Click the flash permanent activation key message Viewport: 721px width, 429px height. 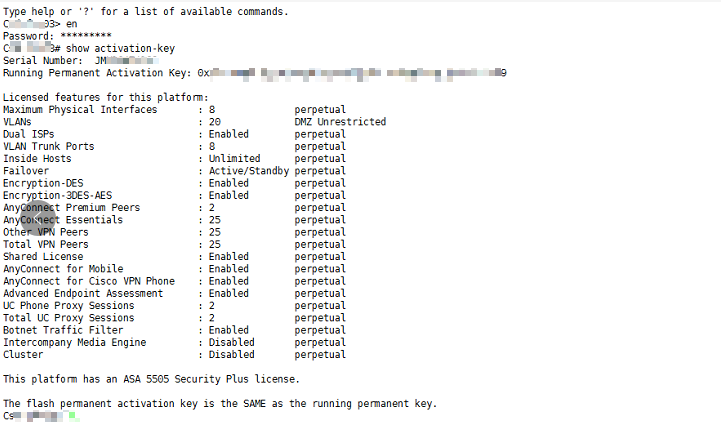tap(220, 404)
